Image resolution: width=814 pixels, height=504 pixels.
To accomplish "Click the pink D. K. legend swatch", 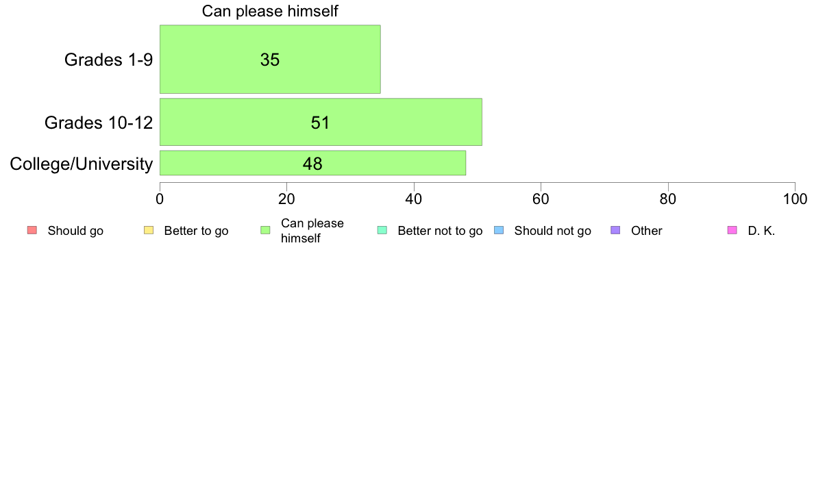I will [732, 230].
